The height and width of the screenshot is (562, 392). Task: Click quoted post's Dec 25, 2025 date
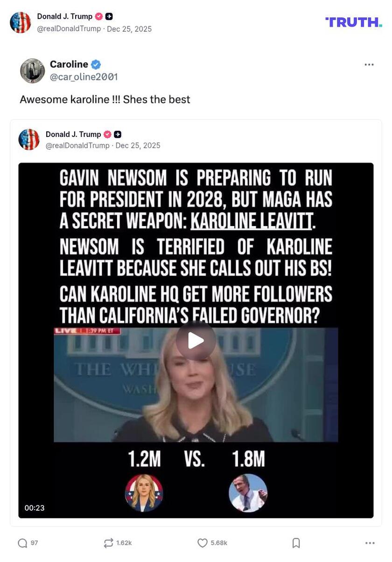pyautogui.click(x=138, y=145)
